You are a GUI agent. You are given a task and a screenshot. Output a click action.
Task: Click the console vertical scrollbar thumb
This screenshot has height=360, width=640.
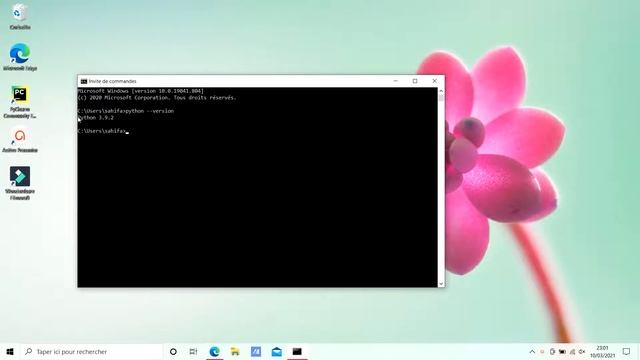(x=441, y=98)
